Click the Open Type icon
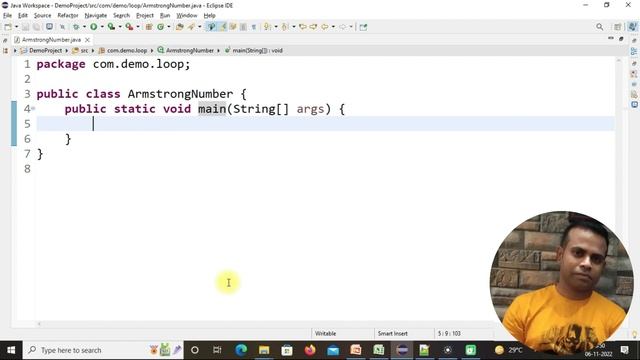The height and width of the screenshot is (360, 640). [x=180, y=27]
